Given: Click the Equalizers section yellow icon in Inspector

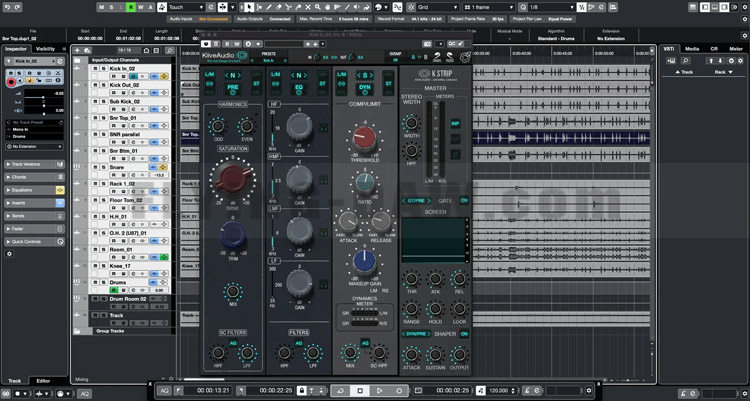Looking at the screenshot, I should coord(60,190).
